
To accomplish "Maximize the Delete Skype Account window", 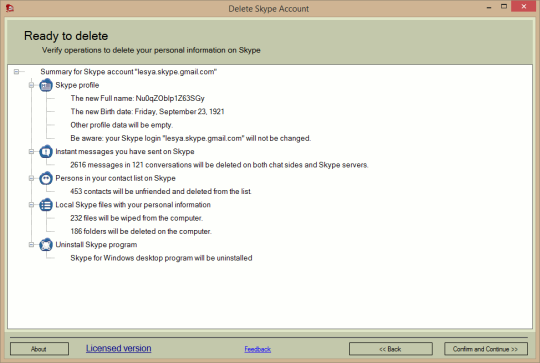I will point(504,7).
